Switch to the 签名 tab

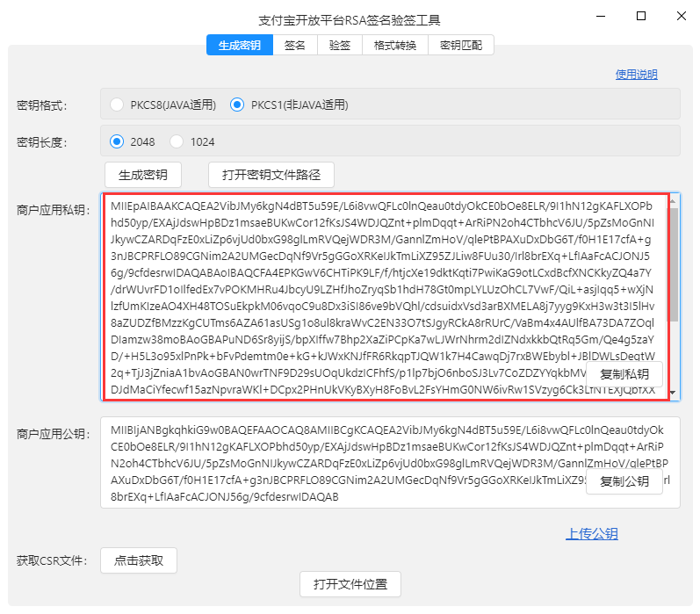294,45
